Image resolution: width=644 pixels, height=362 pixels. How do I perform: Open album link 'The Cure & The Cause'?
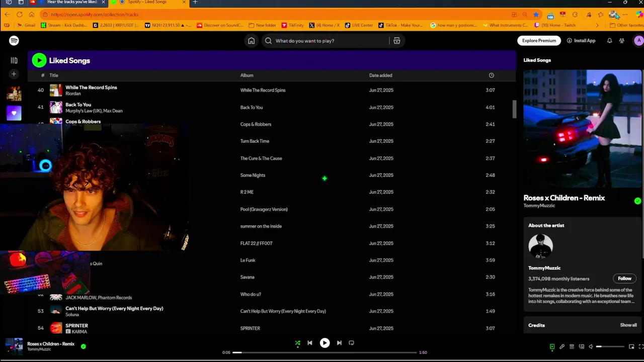261,158
